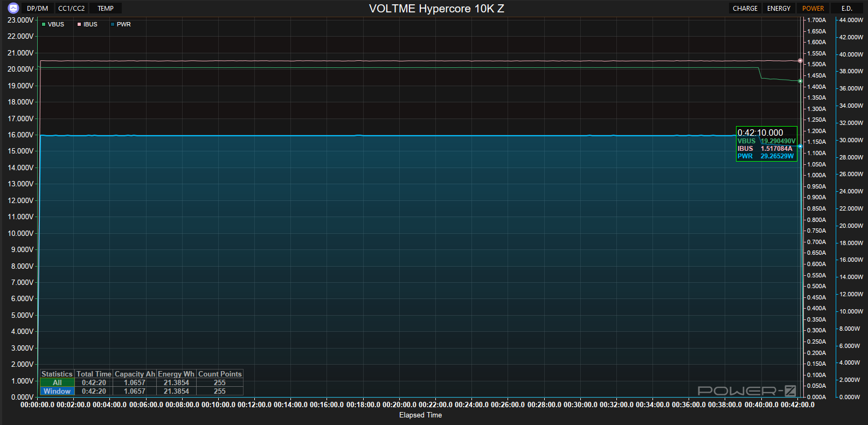The width and height of the screenshot is (868, 425).
Task: Click the tooltip VBUS value 19.290490V
Action: (x=778, y=141)
